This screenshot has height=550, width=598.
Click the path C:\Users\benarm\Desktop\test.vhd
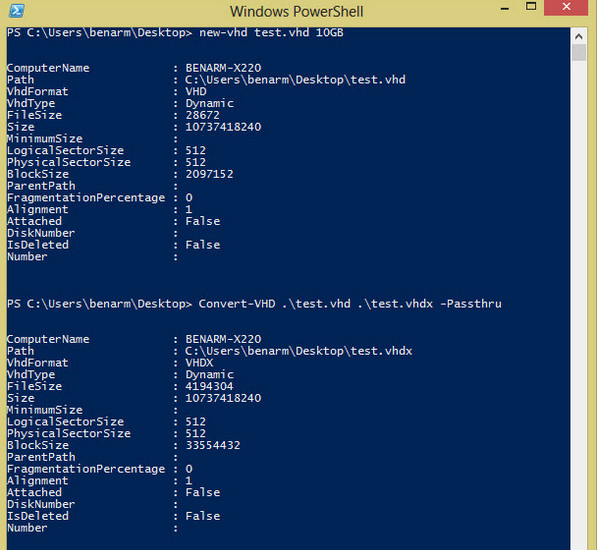(295, 80)
